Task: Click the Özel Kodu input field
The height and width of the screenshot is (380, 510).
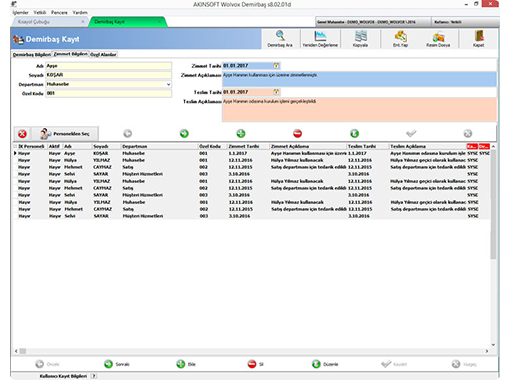Action: point(108,93)
